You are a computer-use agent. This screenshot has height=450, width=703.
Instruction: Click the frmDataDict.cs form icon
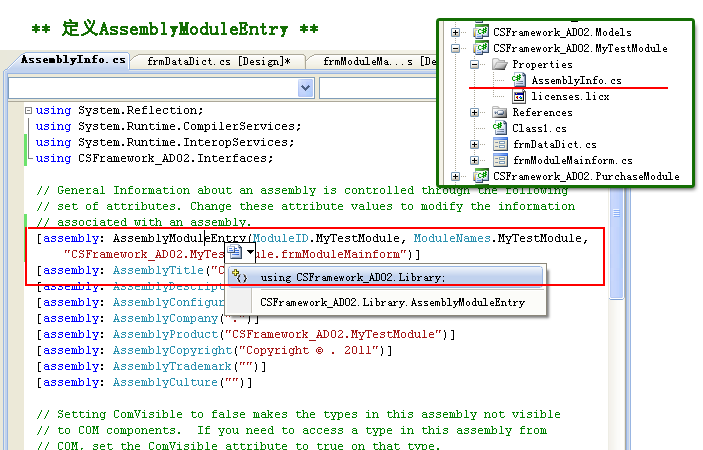click(499, 144)
